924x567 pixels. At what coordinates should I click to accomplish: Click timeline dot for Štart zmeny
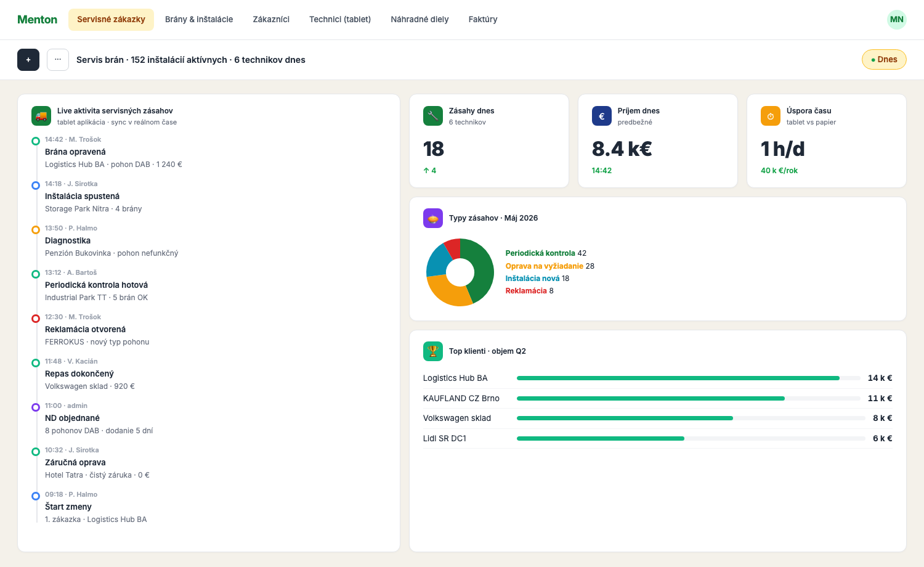(36, 496)
